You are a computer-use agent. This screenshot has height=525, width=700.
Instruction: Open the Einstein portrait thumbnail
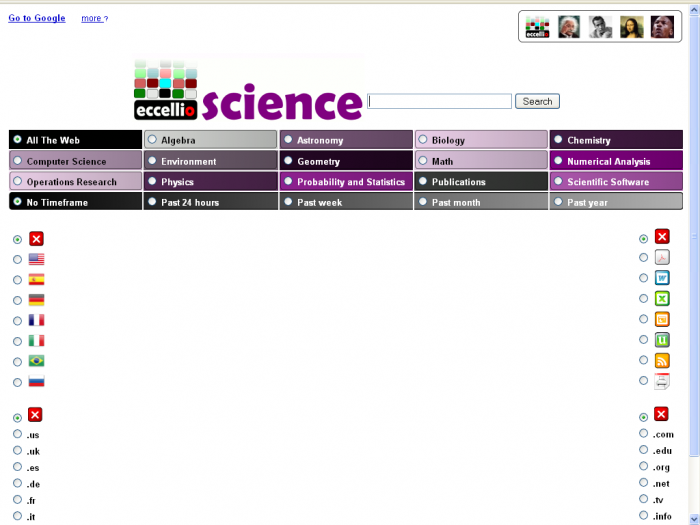(x=569, y=27)
